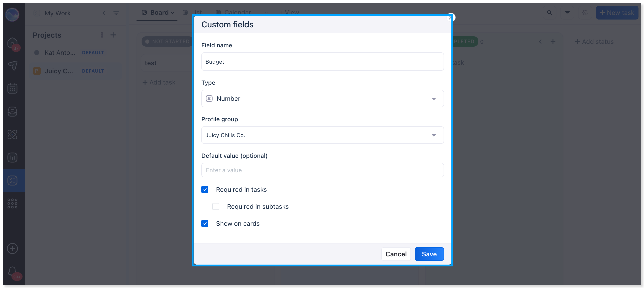Open the apps grid sidebar icon
This screenshot has height=288, width=644.
(x=12, y=203)
